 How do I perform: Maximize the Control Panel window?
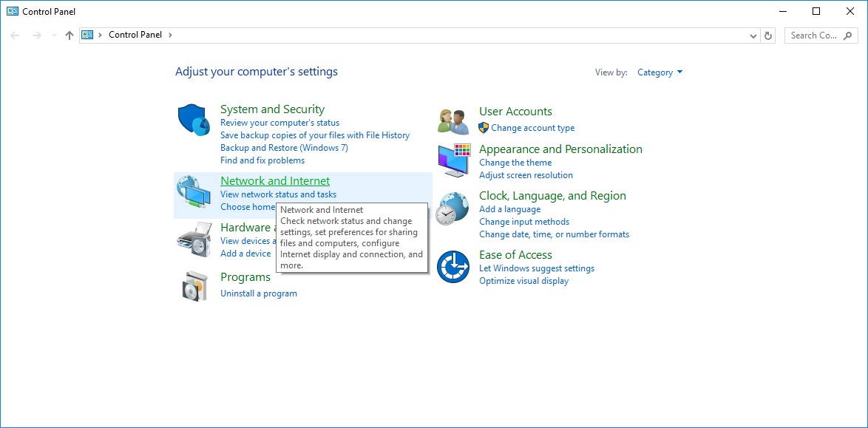pyautogui.click(x=816, y=11)
